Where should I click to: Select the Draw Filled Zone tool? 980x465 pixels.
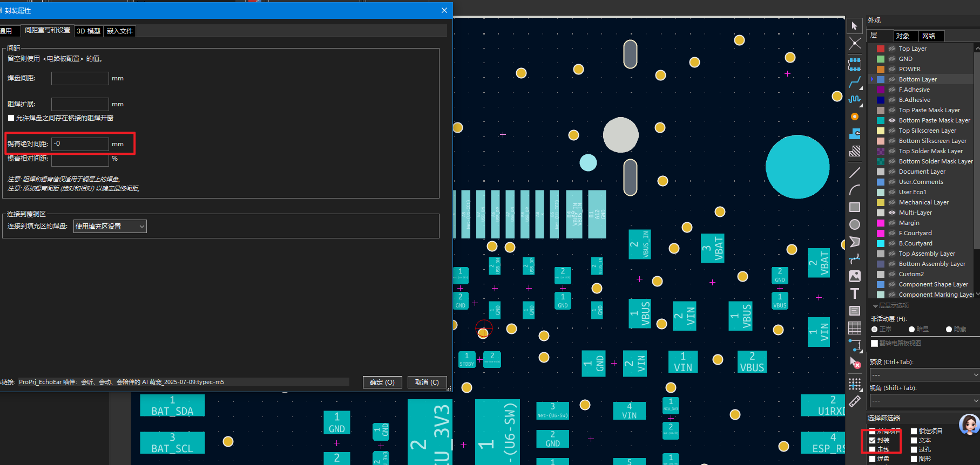[x=854, y=134]
